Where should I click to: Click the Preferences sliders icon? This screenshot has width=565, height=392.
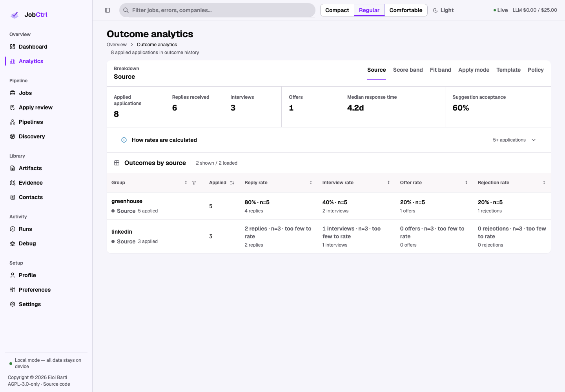click(13, 290)
